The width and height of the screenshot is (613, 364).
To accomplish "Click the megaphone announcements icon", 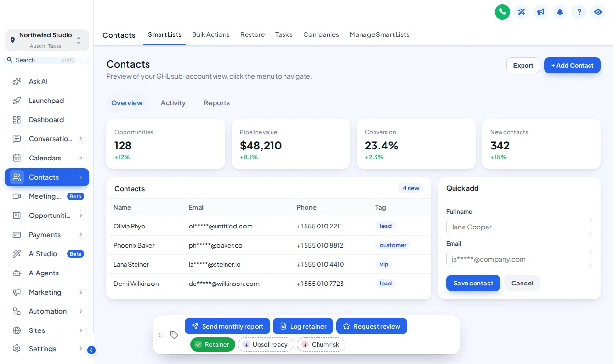I will [541, 12].
